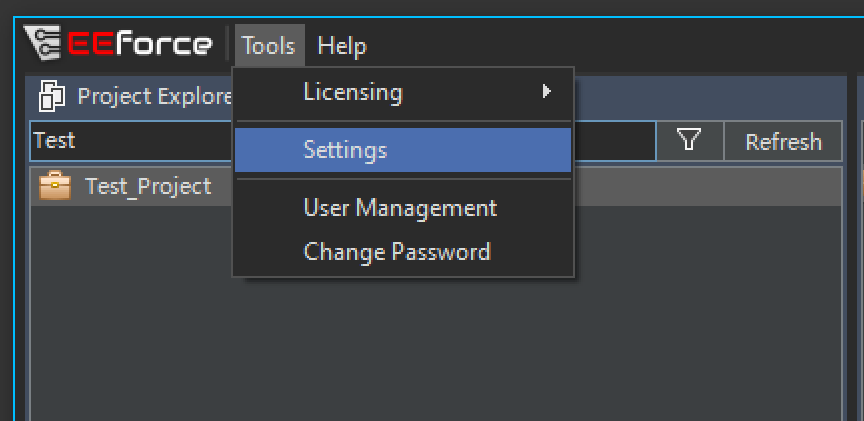
Task: Click the Test_Project briefcase icon
Action: coord(55,186)
